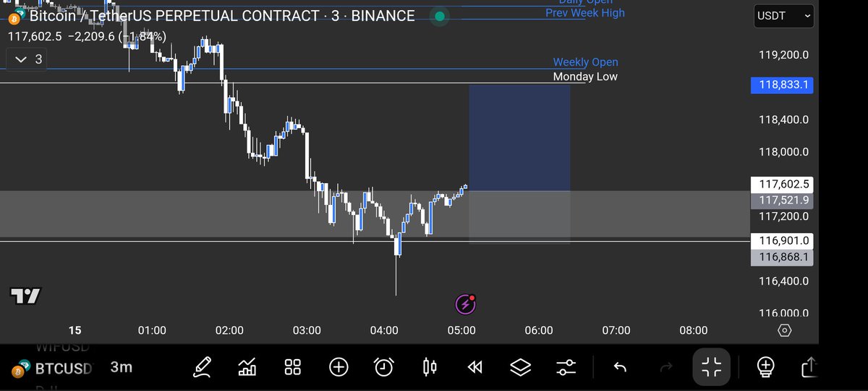Image resolution: width=868 pixels, height=391 pixels.
Task: Start bar replay rewind icon
Action: (x=475, y=367)
